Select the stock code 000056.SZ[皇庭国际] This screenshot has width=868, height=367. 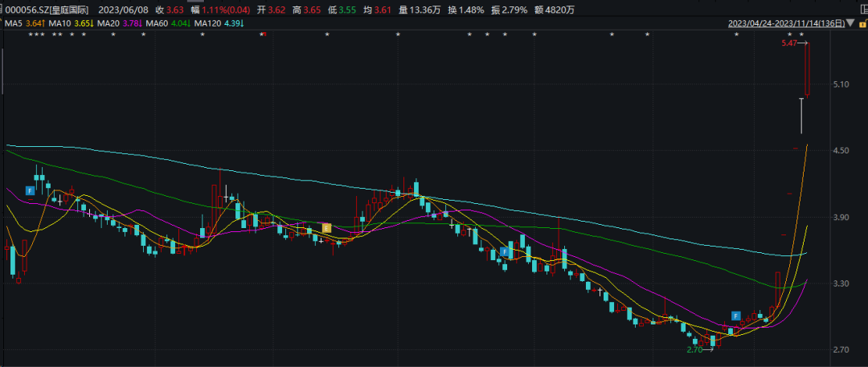(46, 10)
